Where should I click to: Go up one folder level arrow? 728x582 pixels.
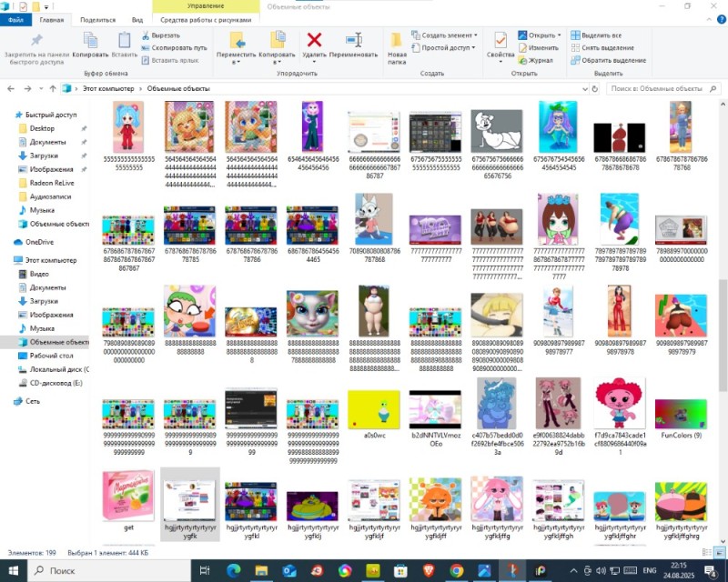pyautogui.click(x=53, y=88)
